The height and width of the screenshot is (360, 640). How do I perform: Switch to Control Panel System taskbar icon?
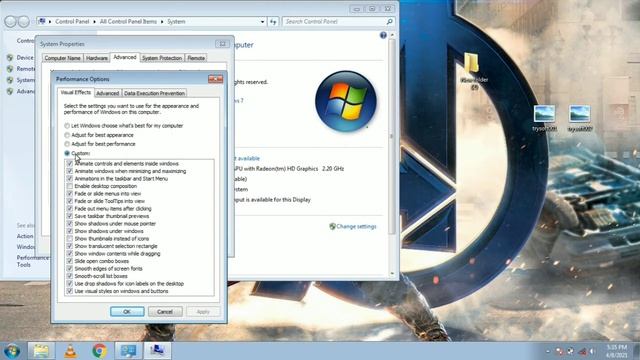128,351
